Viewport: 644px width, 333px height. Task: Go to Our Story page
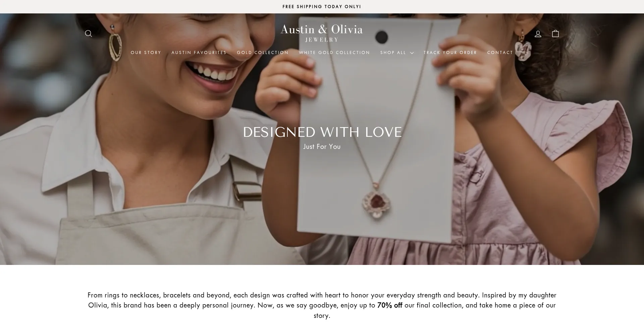146,53
